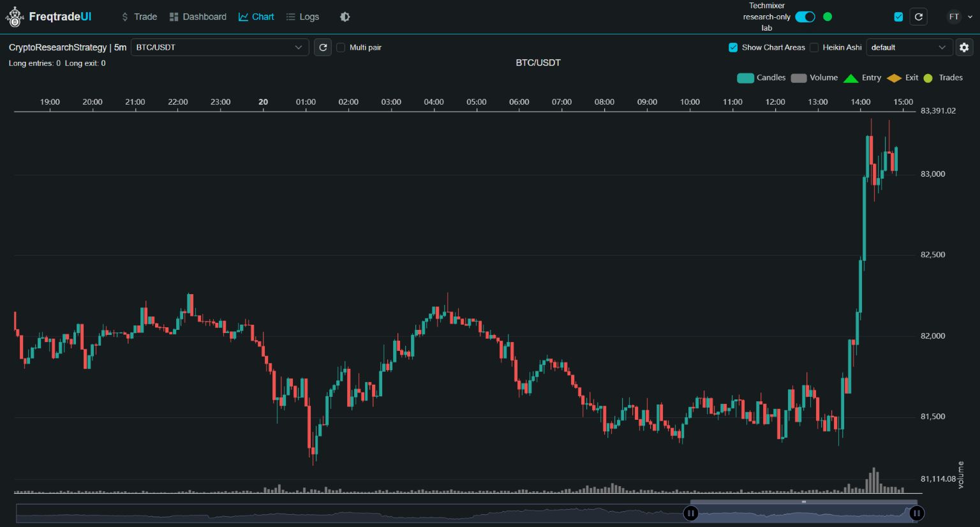This screenshot has height=527, width=980.
Task: Click the left handle of the zoom slider
Action: pos(691,513)
